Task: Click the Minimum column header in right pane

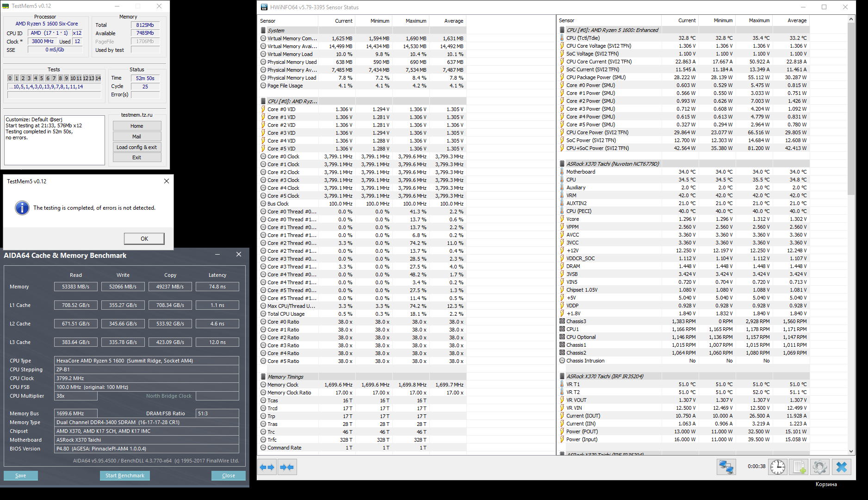Action: pos(717,20)
